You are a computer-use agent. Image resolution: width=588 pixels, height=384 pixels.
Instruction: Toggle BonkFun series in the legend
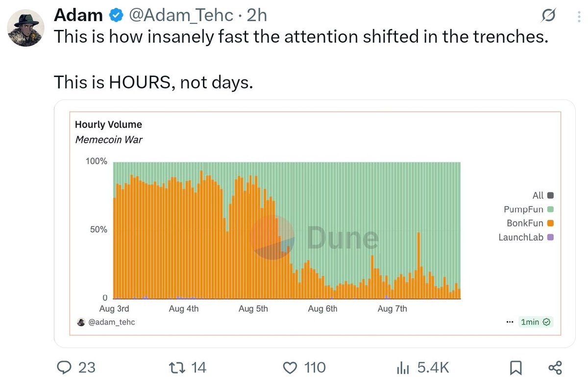tap(531, 223)
